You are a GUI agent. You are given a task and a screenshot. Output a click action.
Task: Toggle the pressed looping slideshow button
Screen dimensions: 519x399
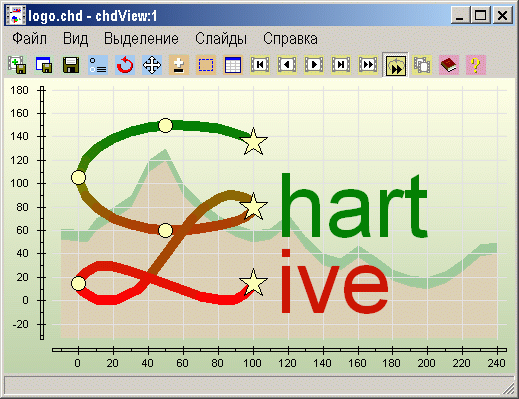point(395,65)
